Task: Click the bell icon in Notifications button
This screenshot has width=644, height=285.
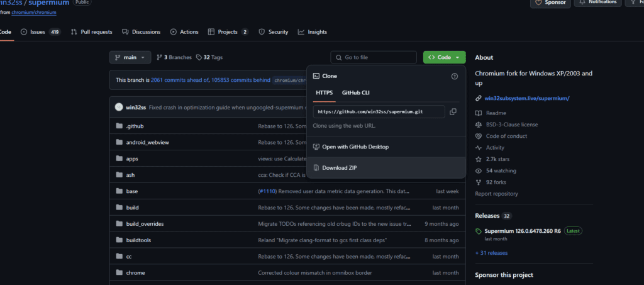Action: pyautogui.click(x=582, y=2)
